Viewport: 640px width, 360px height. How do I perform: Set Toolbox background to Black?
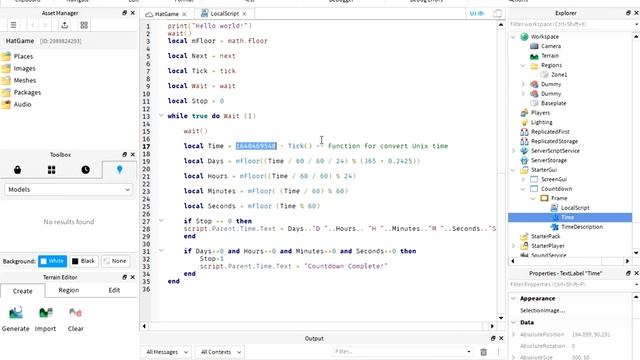[83, 261]
